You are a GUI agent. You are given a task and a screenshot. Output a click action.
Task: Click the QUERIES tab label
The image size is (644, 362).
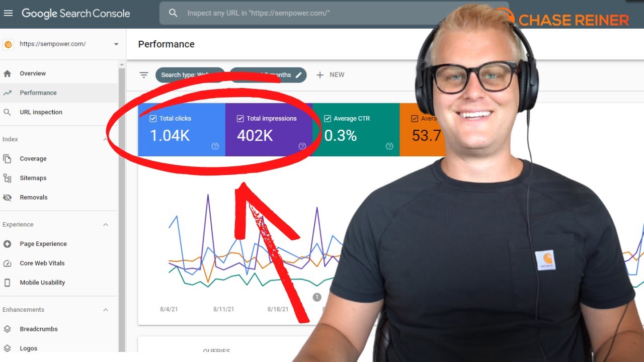(216, 350)
